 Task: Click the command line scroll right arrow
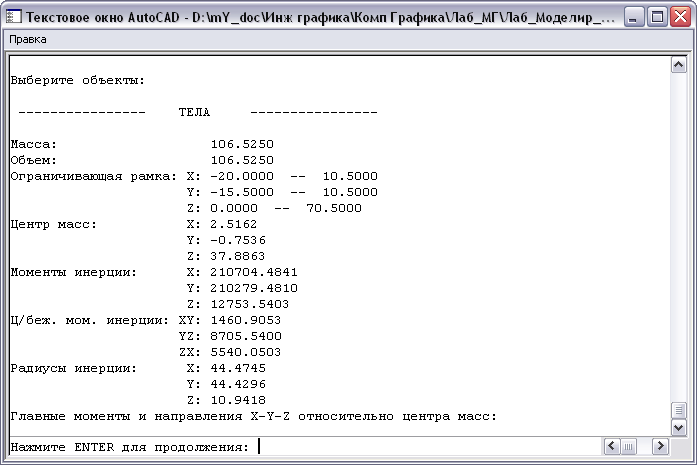pos(661,446)
